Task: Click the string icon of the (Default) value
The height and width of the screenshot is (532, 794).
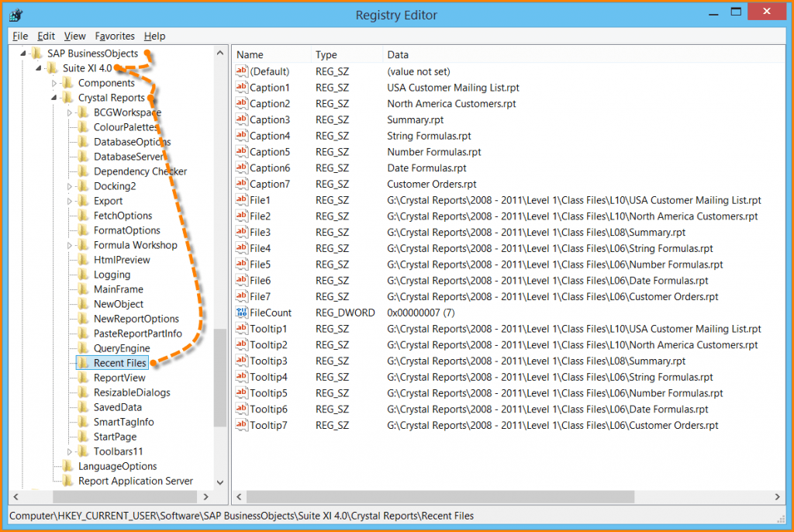Action: [242, 71]
